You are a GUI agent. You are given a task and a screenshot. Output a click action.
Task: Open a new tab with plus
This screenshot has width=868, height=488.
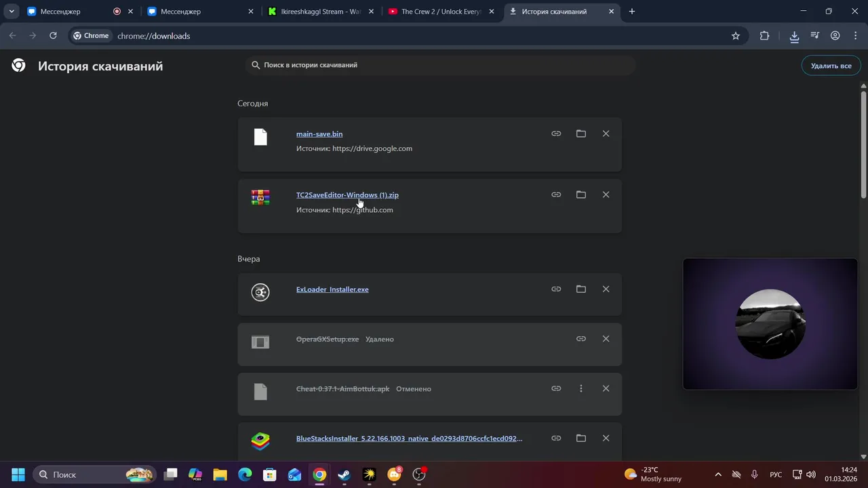[x=632, y=12]
